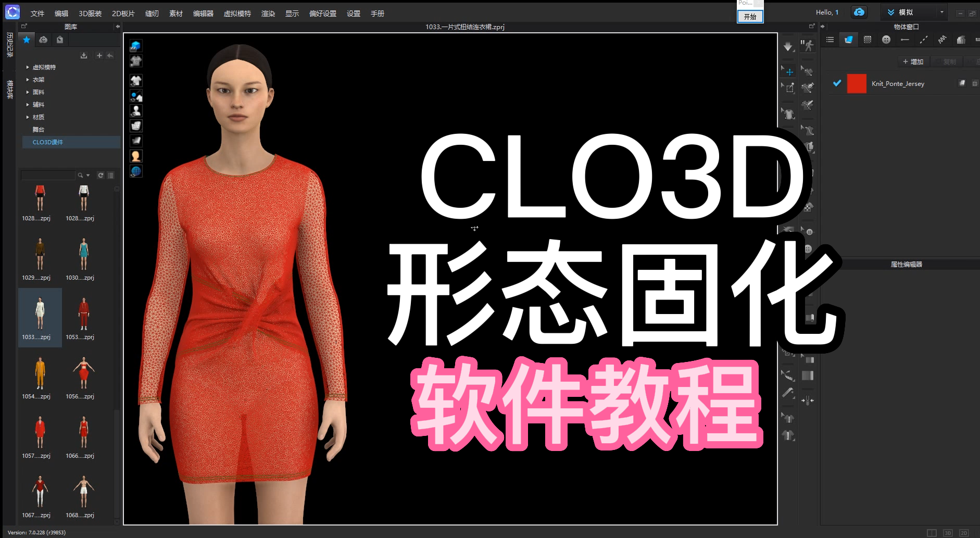Open the 偏好设置 menu
This screenshot has width=980, height=538.
point(323,14)
